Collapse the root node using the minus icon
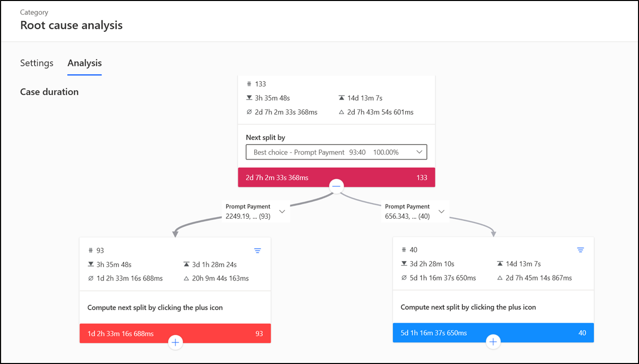Screen dimensions: 639x364 336,185
